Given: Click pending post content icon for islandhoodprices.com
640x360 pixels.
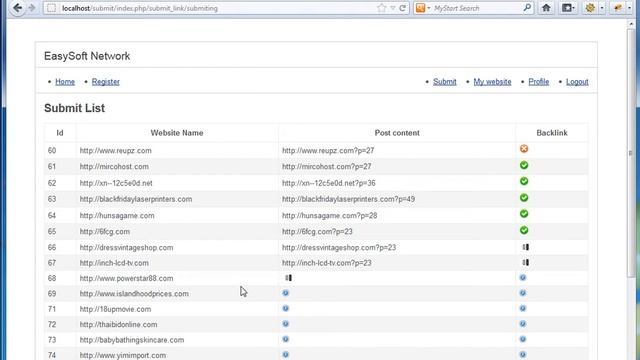Looking at the screenshot, I should coord(286,293).
